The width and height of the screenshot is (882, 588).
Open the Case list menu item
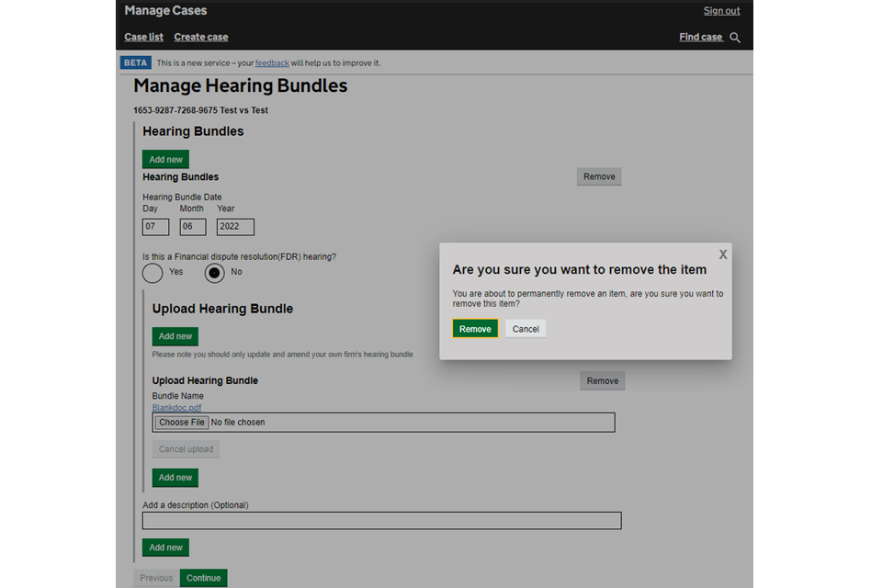(x=144, y=37)
